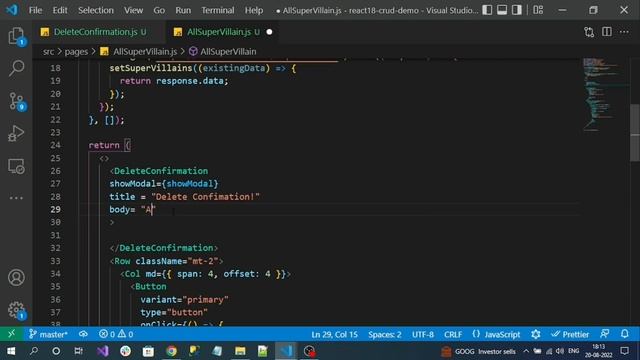
Task: Open Task View in taskbar
Action: point(78,351)
